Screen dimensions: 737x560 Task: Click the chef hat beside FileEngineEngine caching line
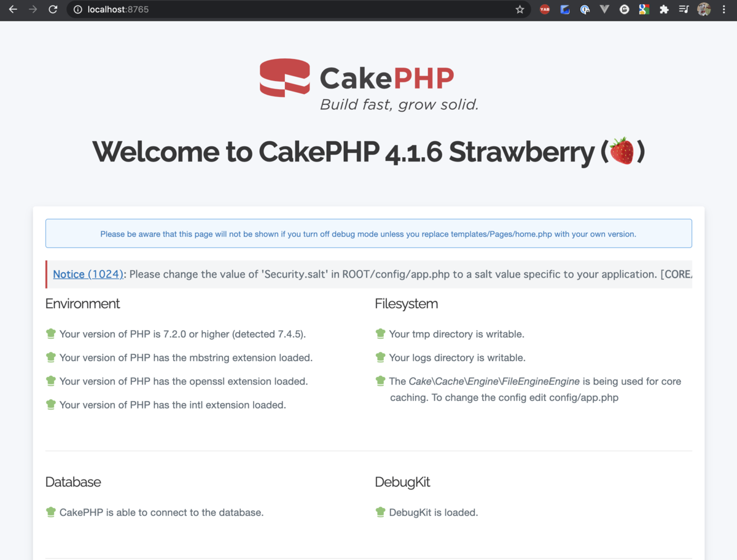(380, 381)
